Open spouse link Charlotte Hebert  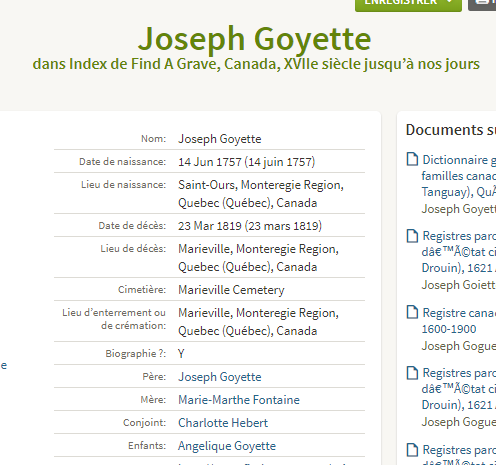coord(223,423)
